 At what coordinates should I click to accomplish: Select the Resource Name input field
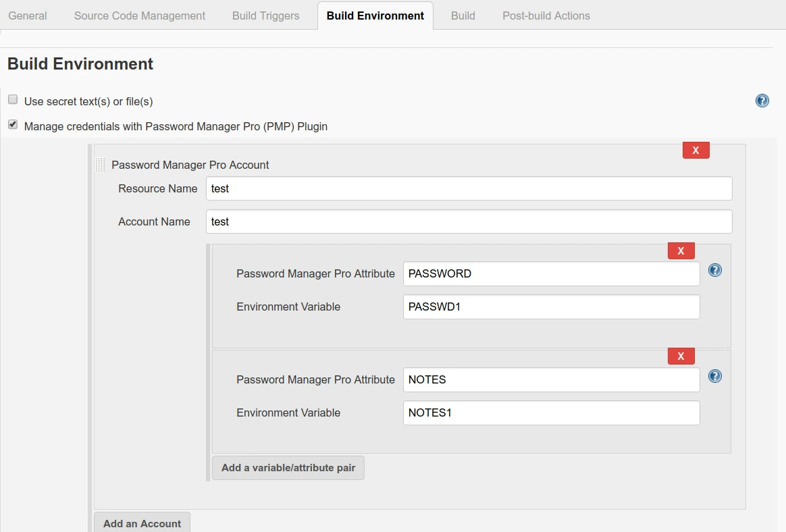[469, 188]
